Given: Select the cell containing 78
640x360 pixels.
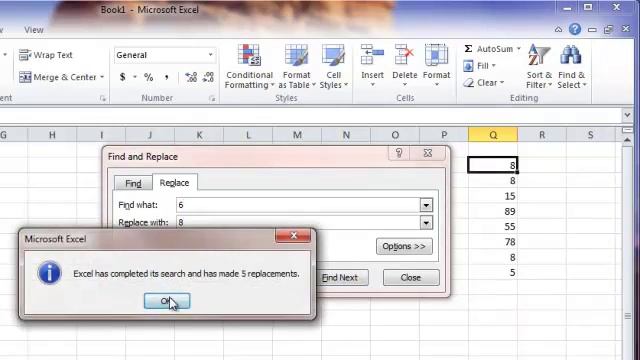Looking at the screenshot, I should coord(493,242).
